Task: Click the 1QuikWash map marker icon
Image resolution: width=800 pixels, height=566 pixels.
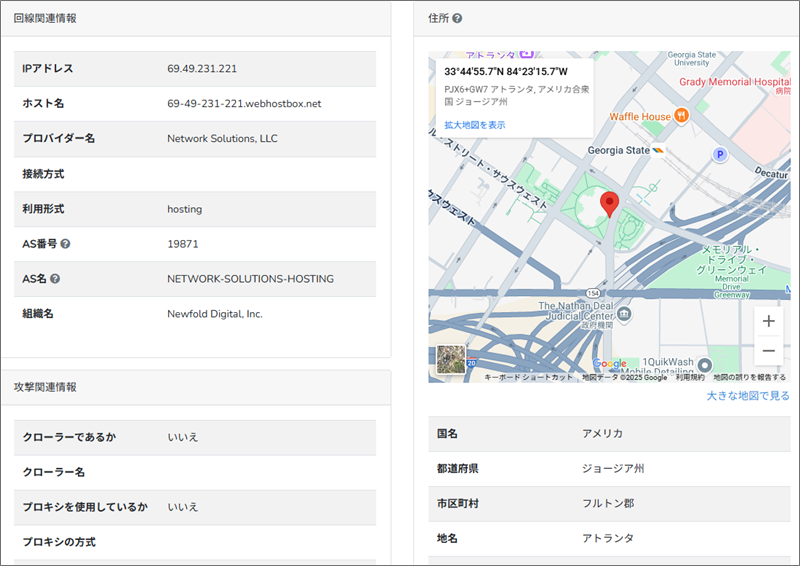Action: point(705,365)
